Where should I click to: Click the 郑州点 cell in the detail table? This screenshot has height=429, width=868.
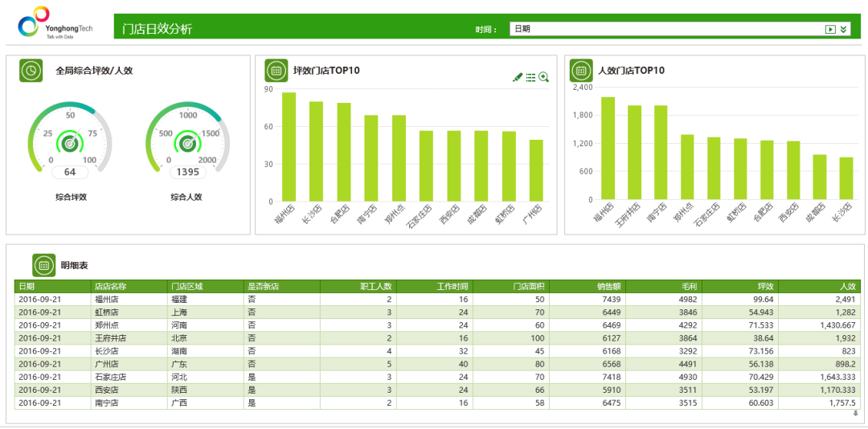tap(129, 325)
